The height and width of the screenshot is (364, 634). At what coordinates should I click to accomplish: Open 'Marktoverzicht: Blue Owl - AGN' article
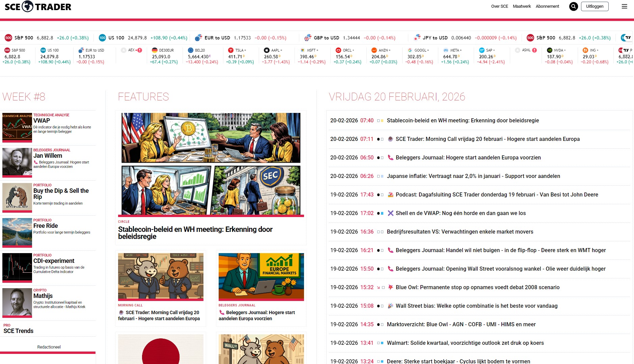(461, 324)
